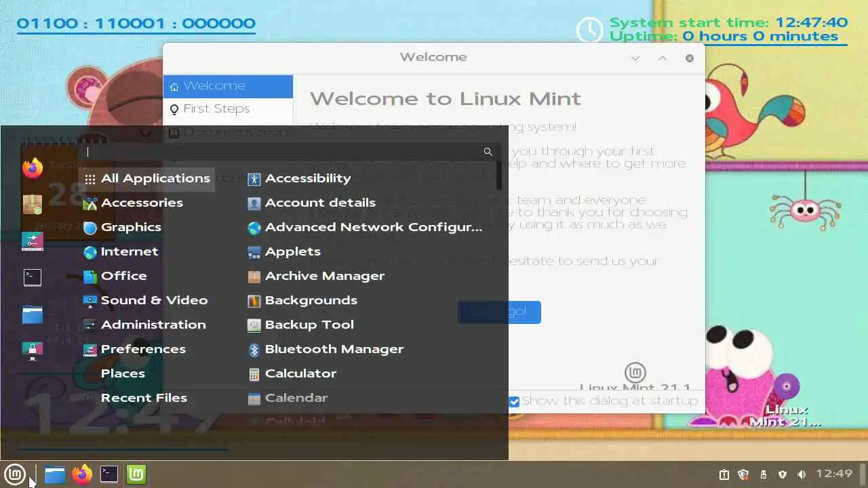The image size is (868, 488).
Task: Open the clipboard tray icon
Action: click(724, 474)
